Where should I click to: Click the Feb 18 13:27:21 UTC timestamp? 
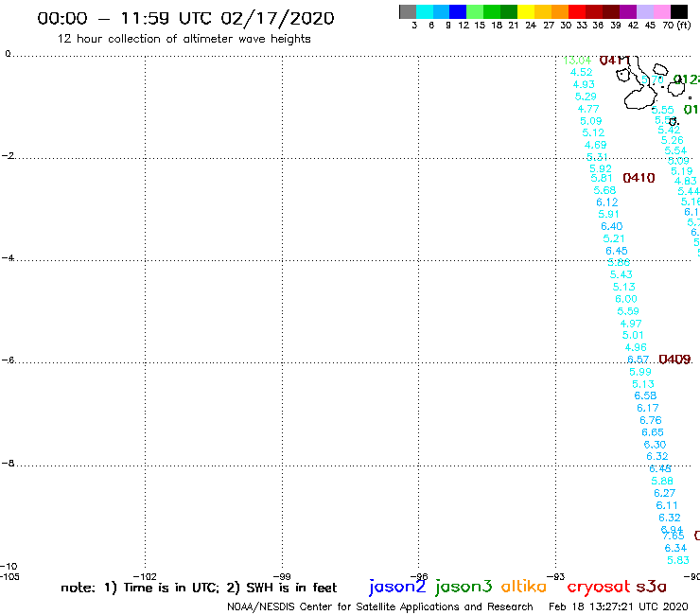point(619,606)
